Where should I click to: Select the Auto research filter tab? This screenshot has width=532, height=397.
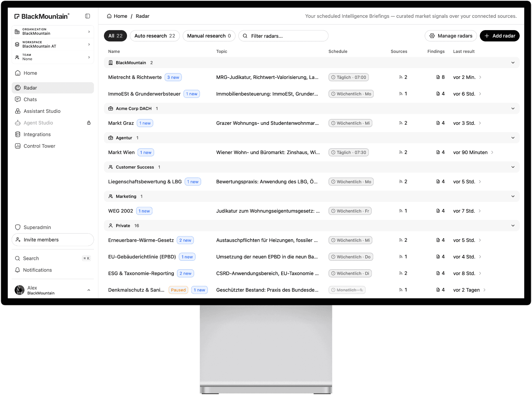pos(155,36)
